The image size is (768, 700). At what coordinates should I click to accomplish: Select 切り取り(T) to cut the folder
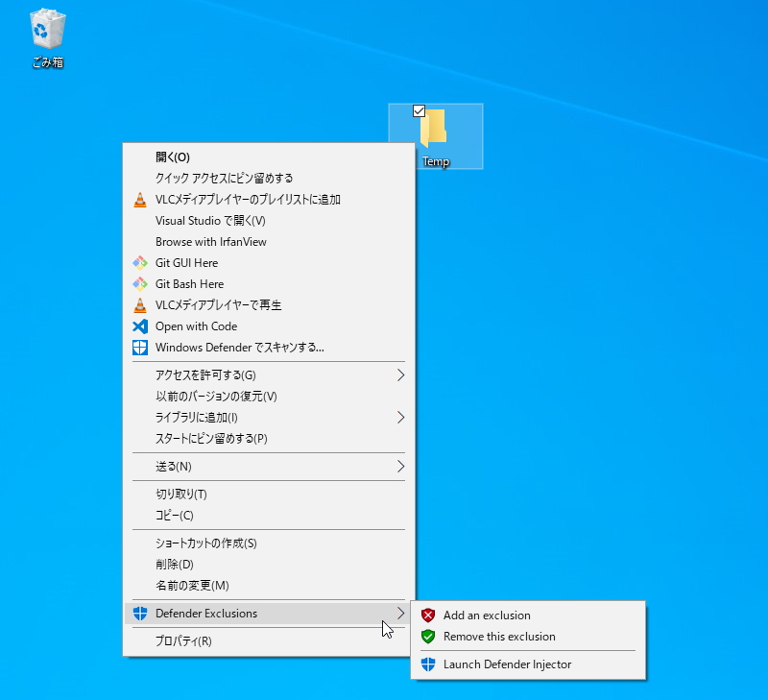(x=269, y=495)
